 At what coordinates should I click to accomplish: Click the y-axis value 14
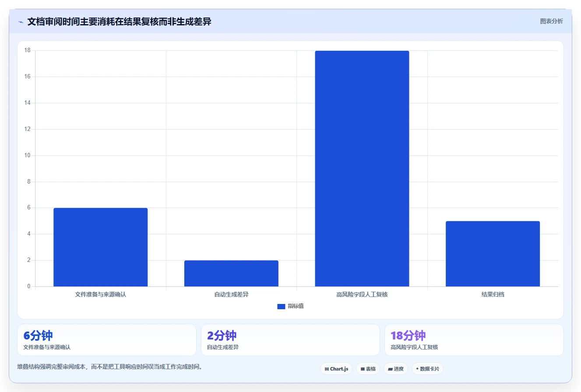tap(28, 103)
